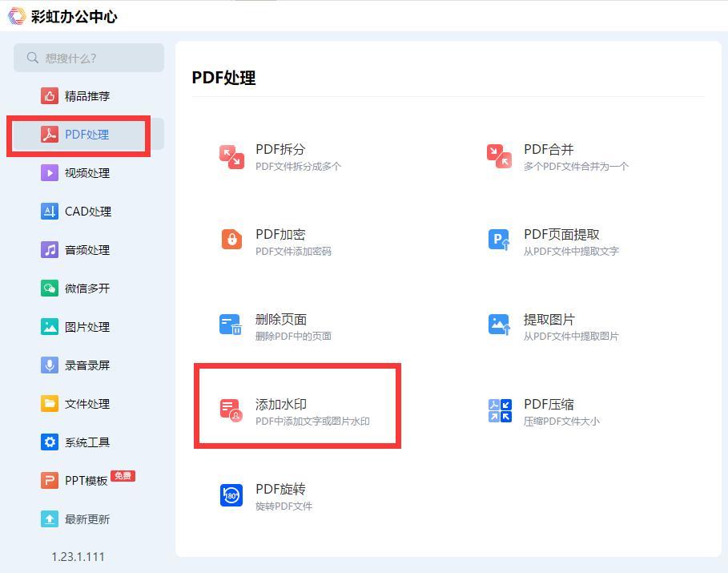Image resolution: width=728 pixels, height=573 pixels.
Task: Click the 彩虹办公中心 logo icon
Action: click(x=17, y=16)
